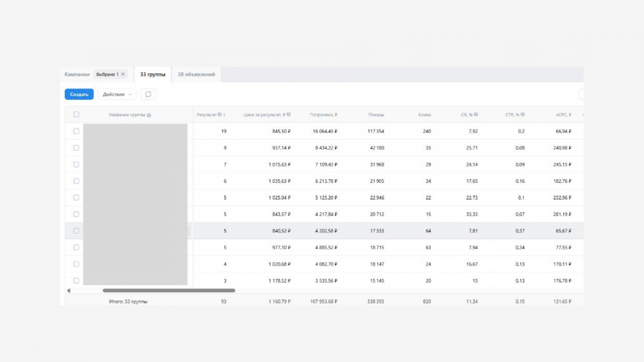This screenshot has width=644, height=362.
Task: Check the row with 16 064,45 ₽ spent
Action: coord(76,131)
